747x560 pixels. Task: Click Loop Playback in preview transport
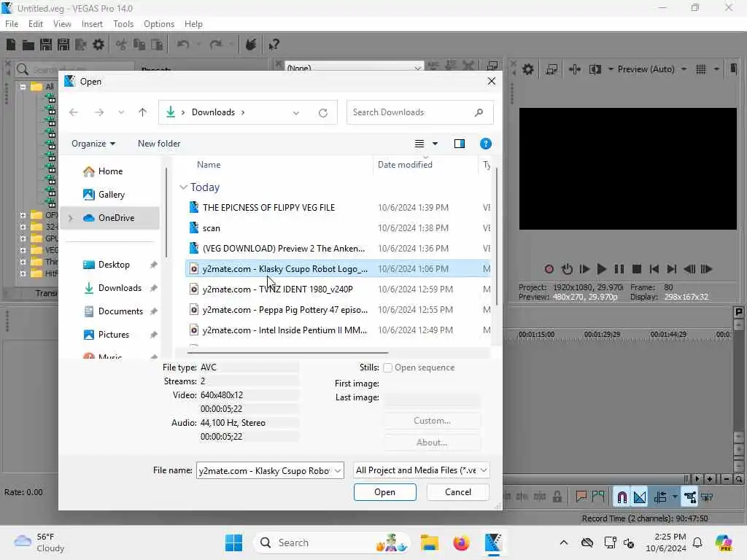coord(566,270)
